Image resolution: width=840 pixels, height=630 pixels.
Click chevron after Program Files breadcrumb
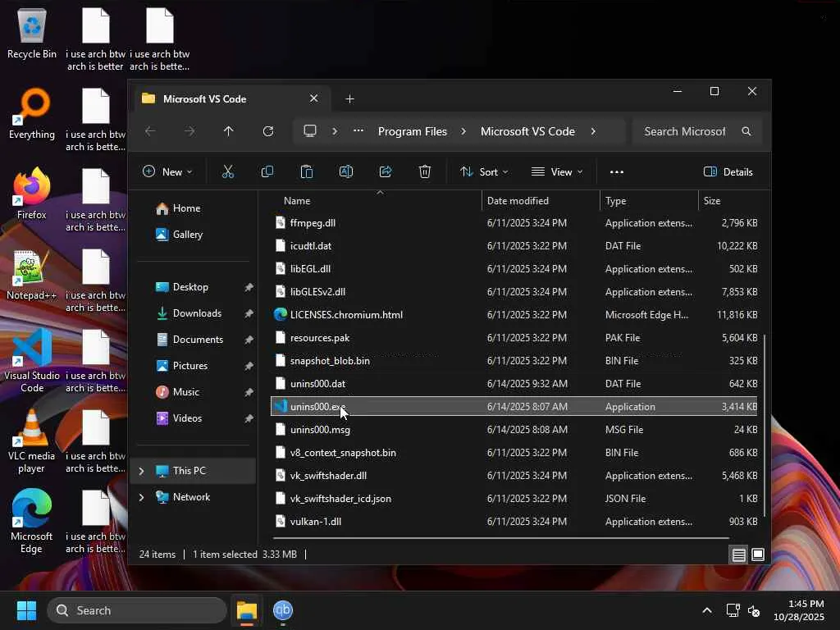click(x=463, y=131)
